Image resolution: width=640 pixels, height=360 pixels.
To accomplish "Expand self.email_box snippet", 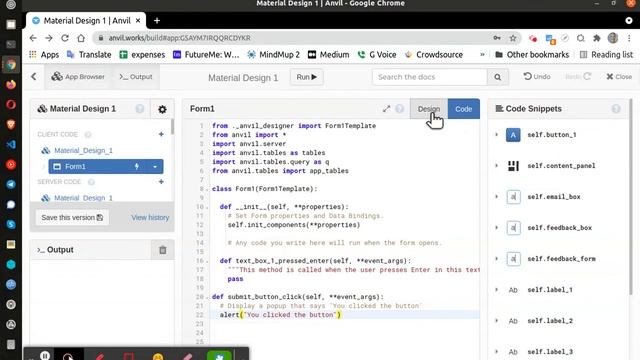I will 496,197.
